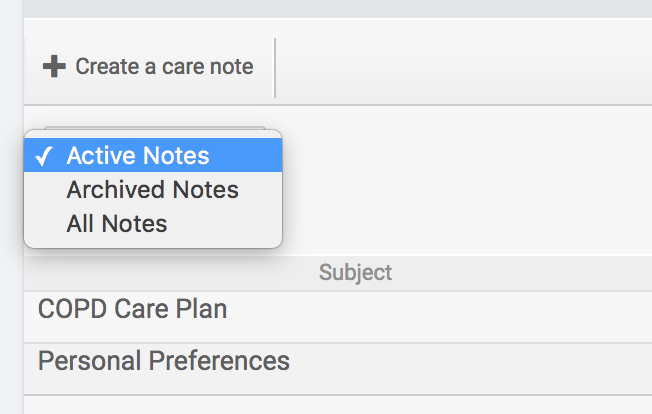Open the Personal Preferences note
Screen dimensions: 652x414
163,360
